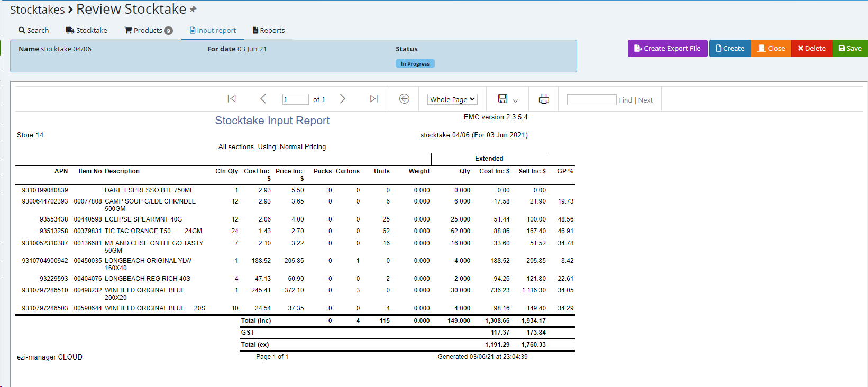Switch to the Stocktake tab

pyautogui.click(x=86, y=31)
